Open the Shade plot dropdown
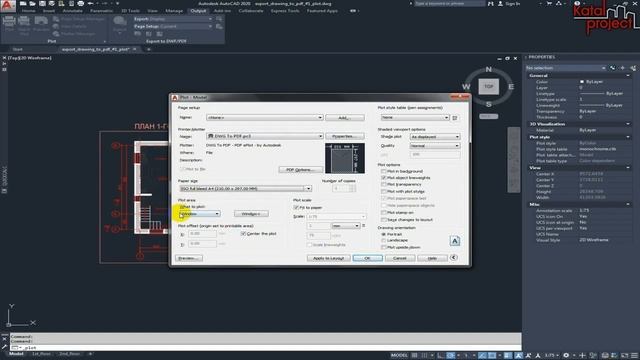This screenshot has height=360, width=640. tap(435, 137)
